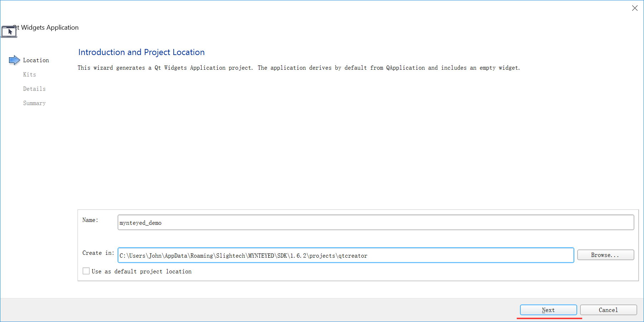This screenshot has height=322, width=644.
Task: Click the blue arrow beside Location
Action: (14, 60)
